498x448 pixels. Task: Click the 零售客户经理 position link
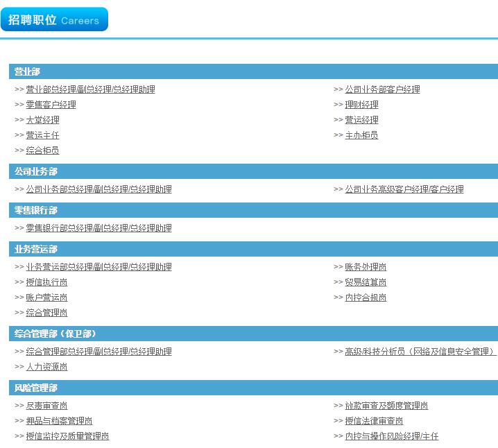point(51,105)
